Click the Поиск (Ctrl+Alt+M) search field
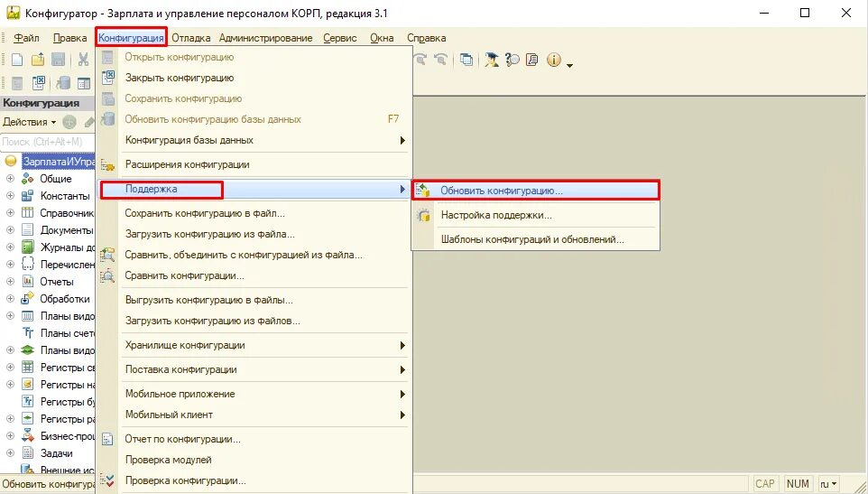The height and width of the screenshot is (494, 868). pyautogui.click(x=48, y=142)
